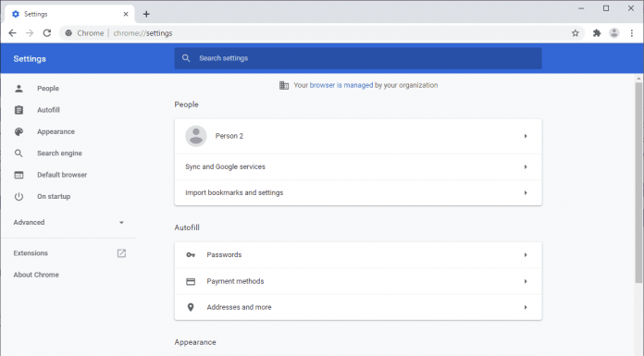Open the profile avatar menu in toolbar

(x=614, y=33)
